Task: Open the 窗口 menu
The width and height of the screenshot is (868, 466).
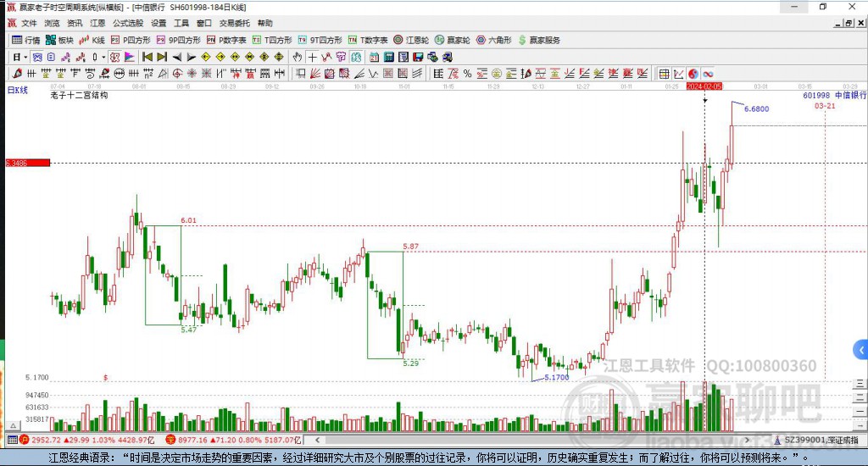Action: [x=204, y=23]
